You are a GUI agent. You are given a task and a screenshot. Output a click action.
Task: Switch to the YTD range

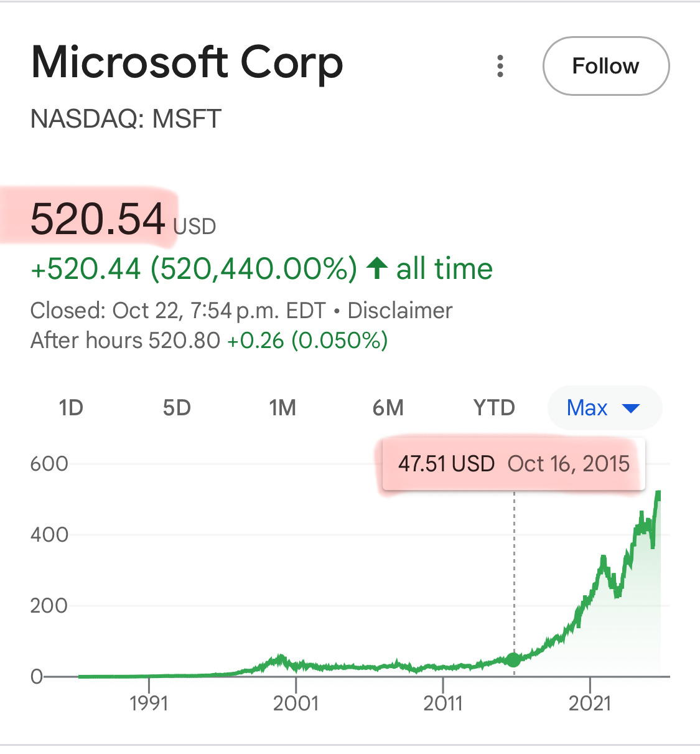point(494,408)
